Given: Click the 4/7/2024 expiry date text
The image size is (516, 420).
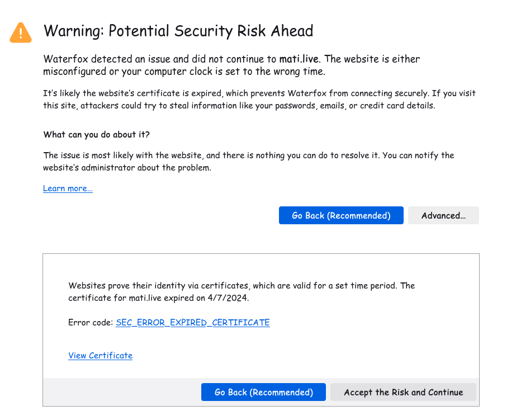Looking at the screenshot, I should (227, 298).
